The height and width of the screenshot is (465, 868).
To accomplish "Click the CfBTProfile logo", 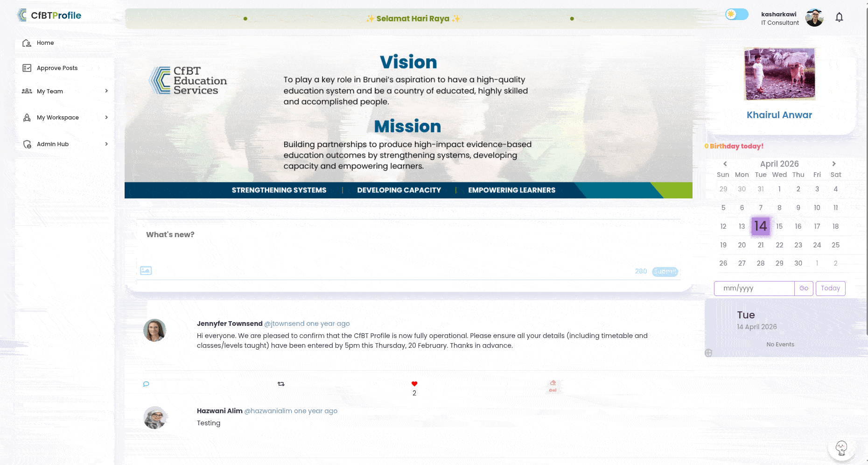I will (x=49, y=15).
